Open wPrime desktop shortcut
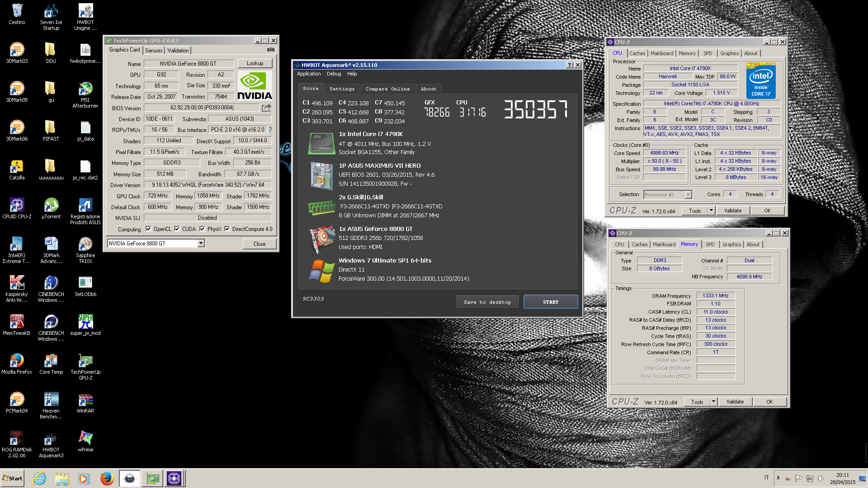This screenshot has width=868, height=488. coord(85,441)
